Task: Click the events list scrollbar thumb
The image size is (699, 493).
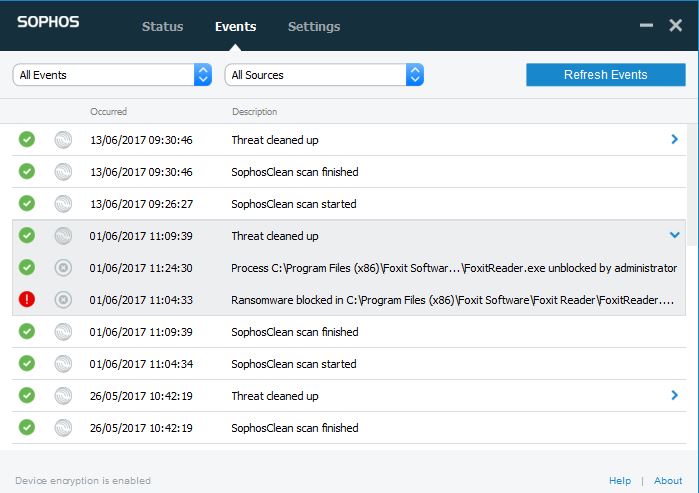Action: tap(691, 185)
